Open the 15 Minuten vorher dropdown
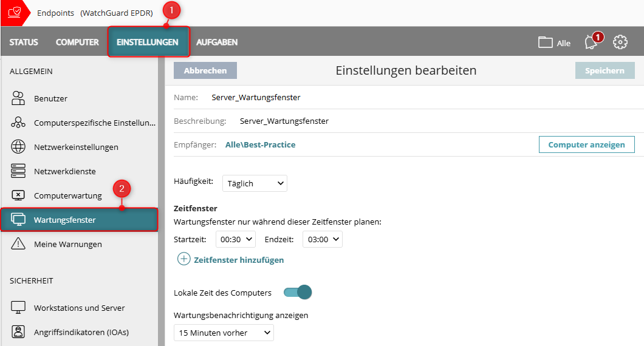Screen dimensions: 644x346 coord(224,333)
